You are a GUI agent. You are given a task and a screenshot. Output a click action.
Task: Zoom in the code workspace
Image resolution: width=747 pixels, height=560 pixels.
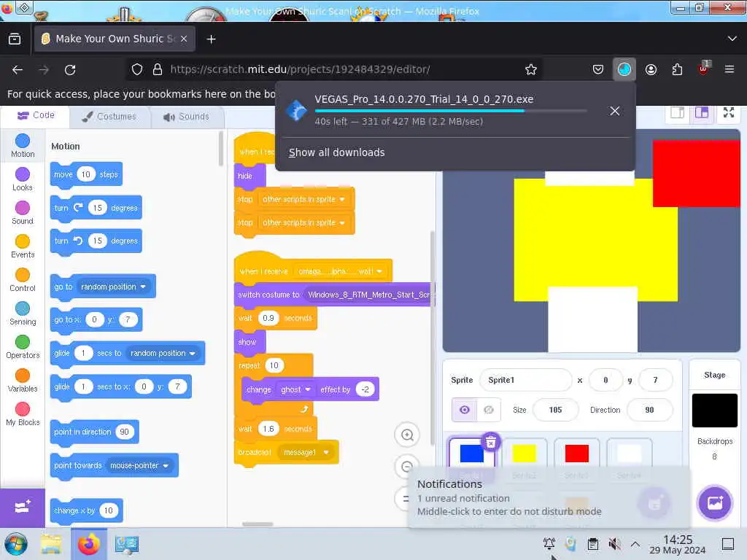(x=407, y=435)
